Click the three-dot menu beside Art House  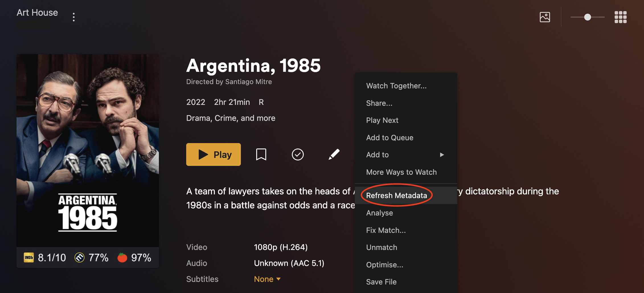(74, 17)
